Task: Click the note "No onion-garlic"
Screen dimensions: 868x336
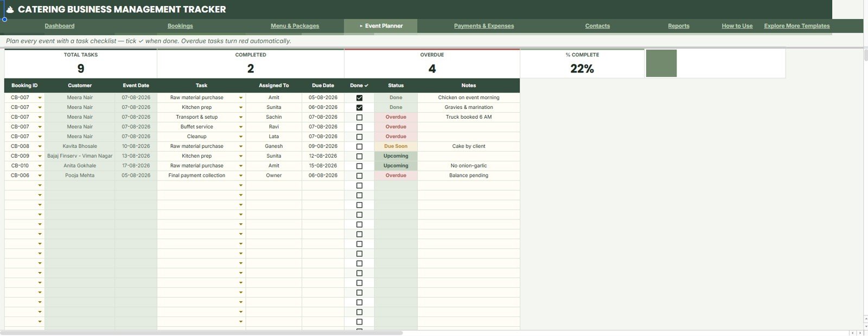Action: tap(469, 166)
